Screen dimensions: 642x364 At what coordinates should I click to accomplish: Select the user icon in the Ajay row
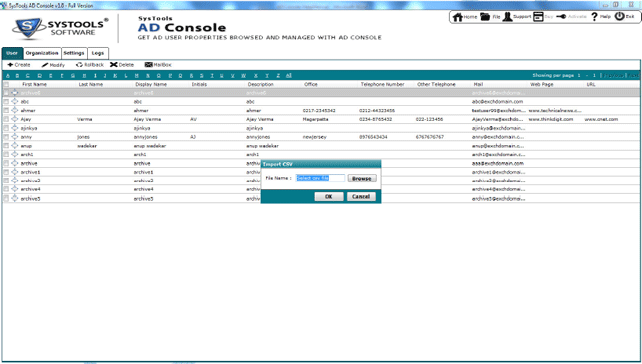15,119
